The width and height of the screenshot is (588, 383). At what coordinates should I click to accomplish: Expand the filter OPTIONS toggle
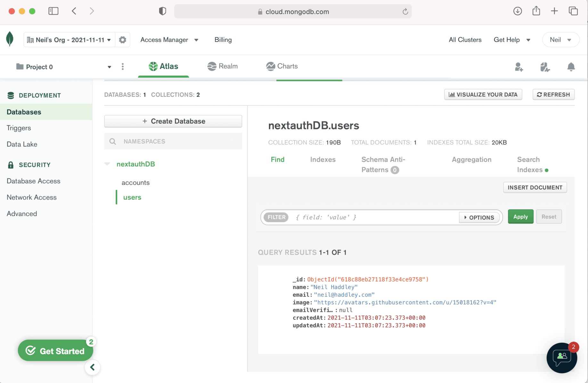coord(479,217)
